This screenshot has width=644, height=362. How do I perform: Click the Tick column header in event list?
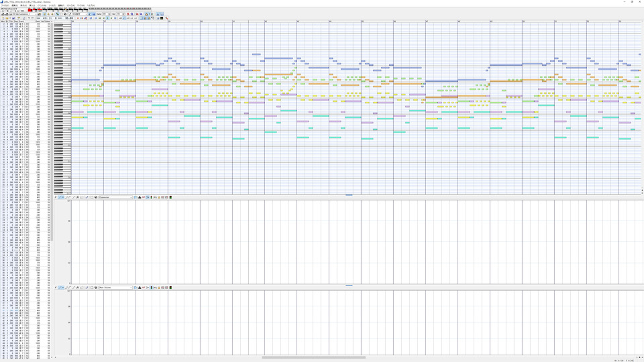point(11,21)
